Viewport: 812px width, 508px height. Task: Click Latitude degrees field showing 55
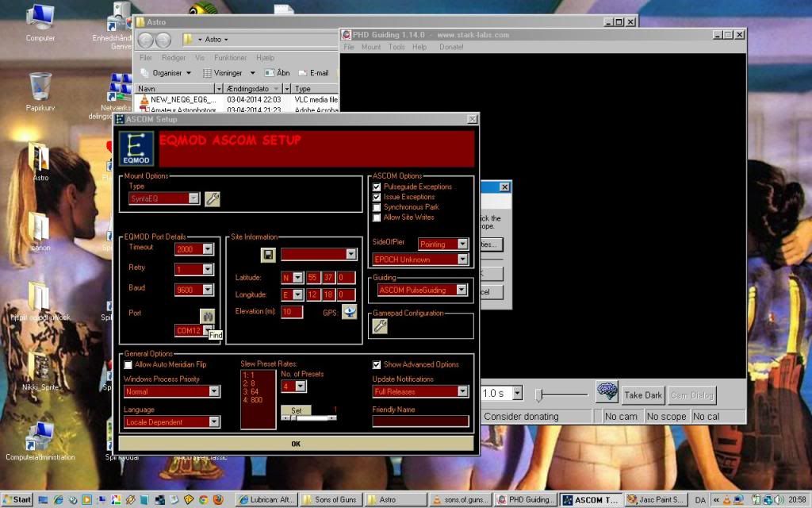[312, 278]
